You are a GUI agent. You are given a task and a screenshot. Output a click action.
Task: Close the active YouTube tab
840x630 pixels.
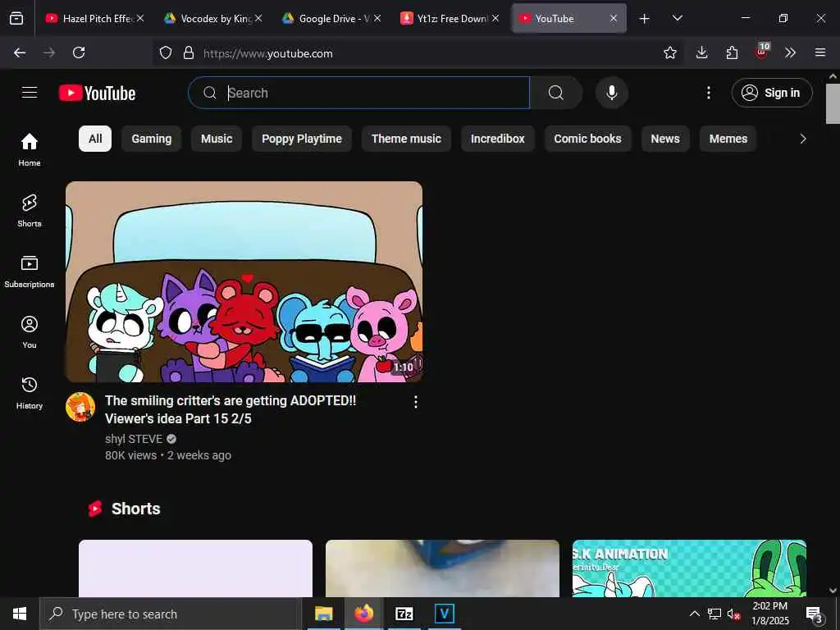(614, 18)
